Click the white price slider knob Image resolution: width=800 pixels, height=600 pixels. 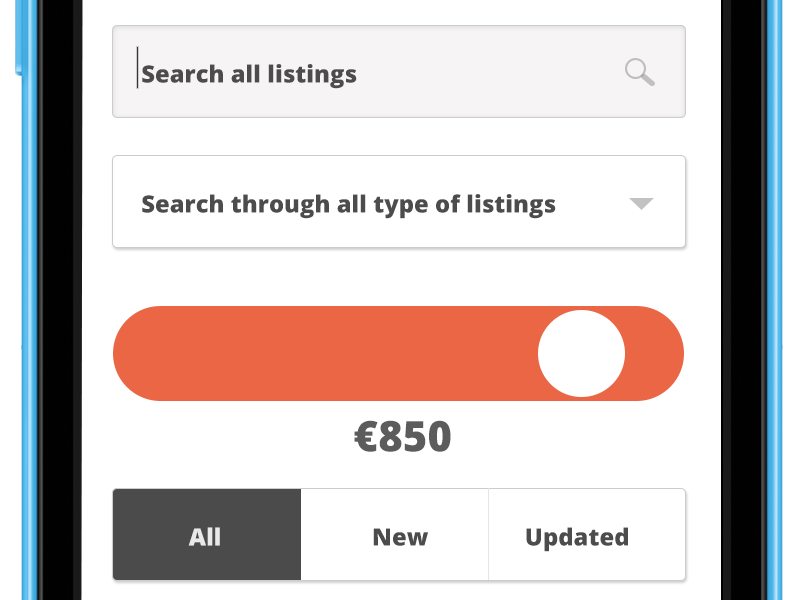581,353
